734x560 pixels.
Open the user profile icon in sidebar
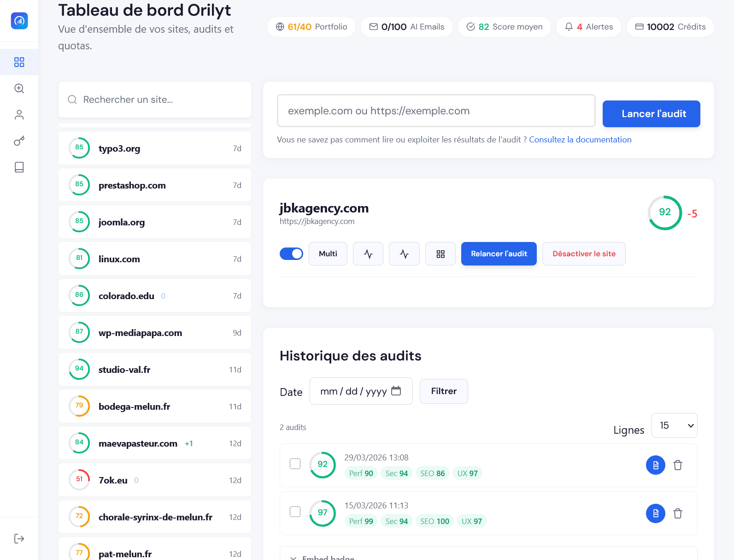click(x=19, y=115)
